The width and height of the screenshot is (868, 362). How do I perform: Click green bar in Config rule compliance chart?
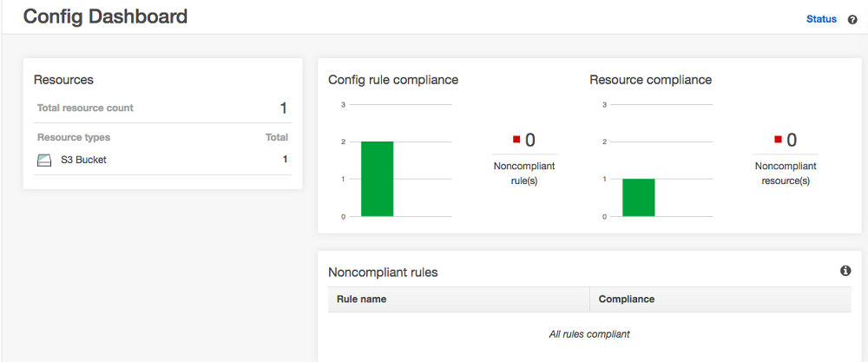click(x=378, y=178)
